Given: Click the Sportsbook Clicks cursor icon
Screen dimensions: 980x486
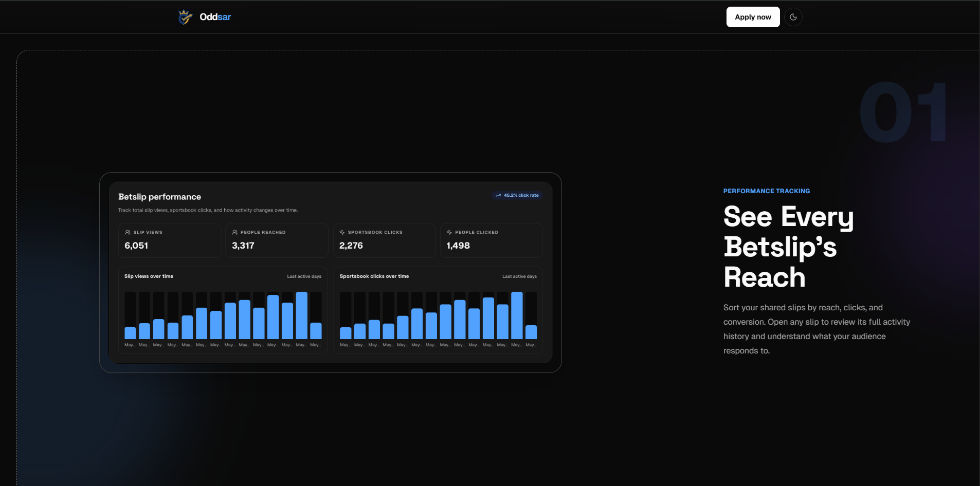Looking at the screenshot, I should pos(342,232).
